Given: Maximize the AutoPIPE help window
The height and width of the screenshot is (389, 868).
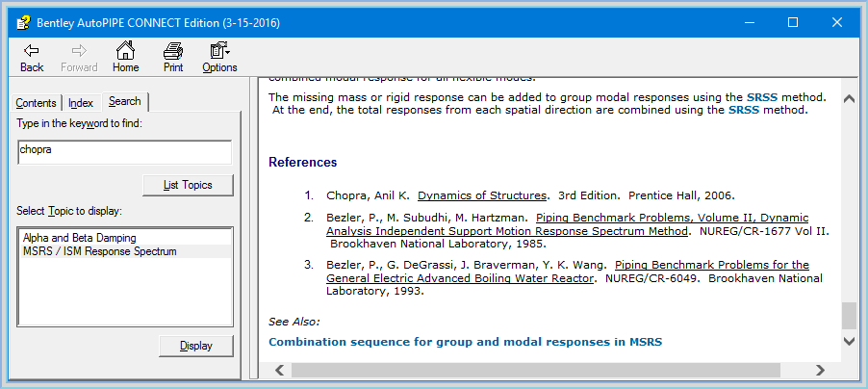Looking at the screenshot, I should 793,22.
